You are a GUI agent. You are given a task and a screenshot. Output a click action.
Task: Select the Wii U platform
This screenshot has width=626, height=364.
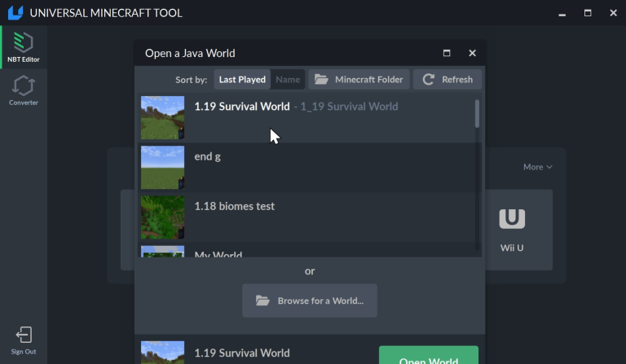pyautogui.click(x=512, y=230)
